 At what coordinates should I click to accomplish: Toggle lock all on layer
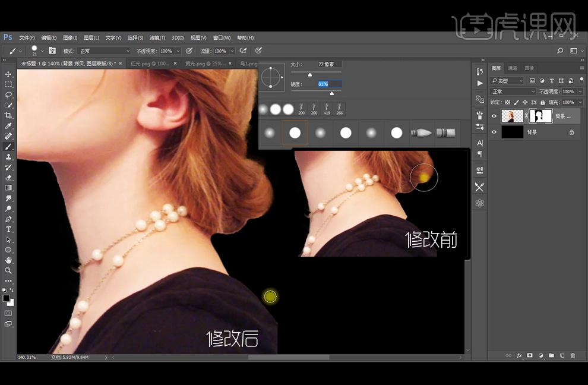point(542,102)
